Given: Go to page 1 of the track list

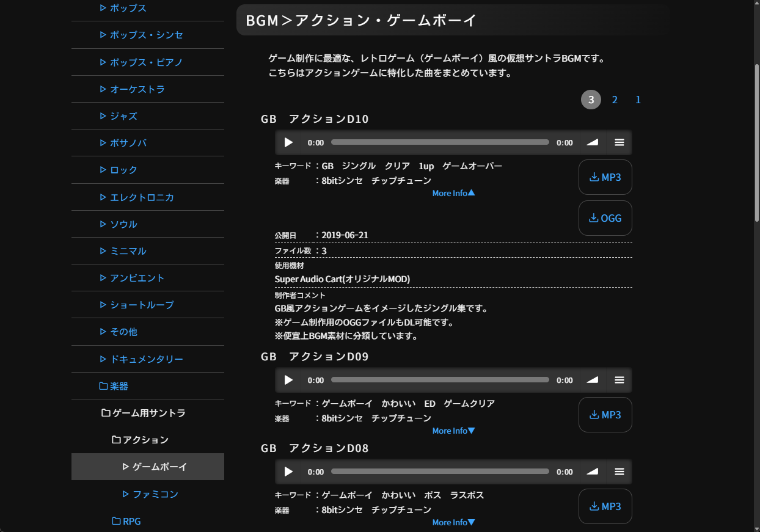Looking at the screenshot, I should click(x=638, y=100).
